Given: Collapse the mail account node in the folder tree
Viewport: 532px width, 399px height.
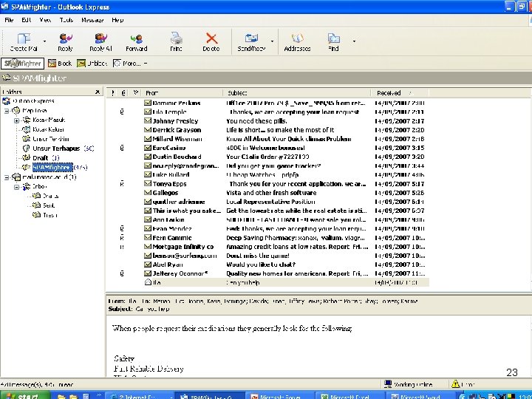Looking at the screenshot, I should coord(7,177).
